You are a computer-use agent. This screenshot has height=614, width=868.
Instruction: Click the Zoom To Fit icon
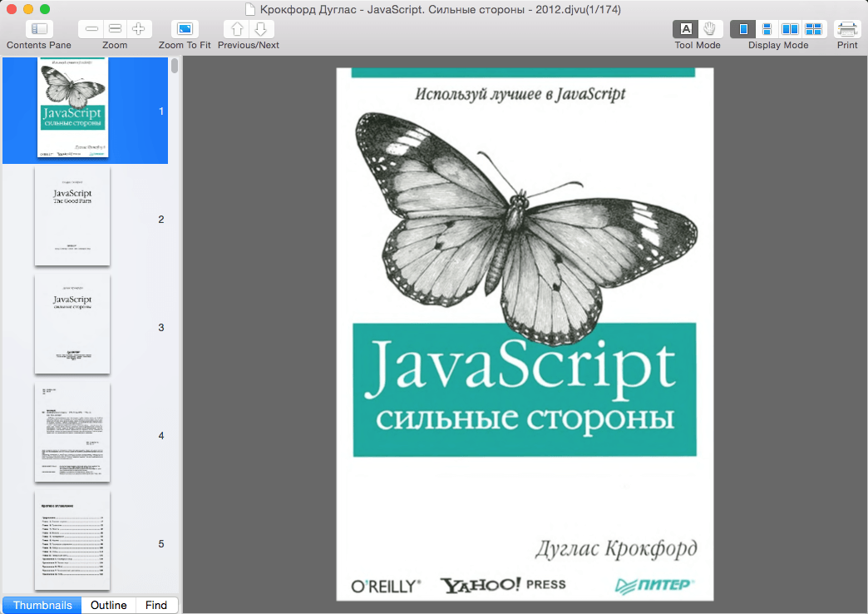pyautogui.click(x=185, y=29)
